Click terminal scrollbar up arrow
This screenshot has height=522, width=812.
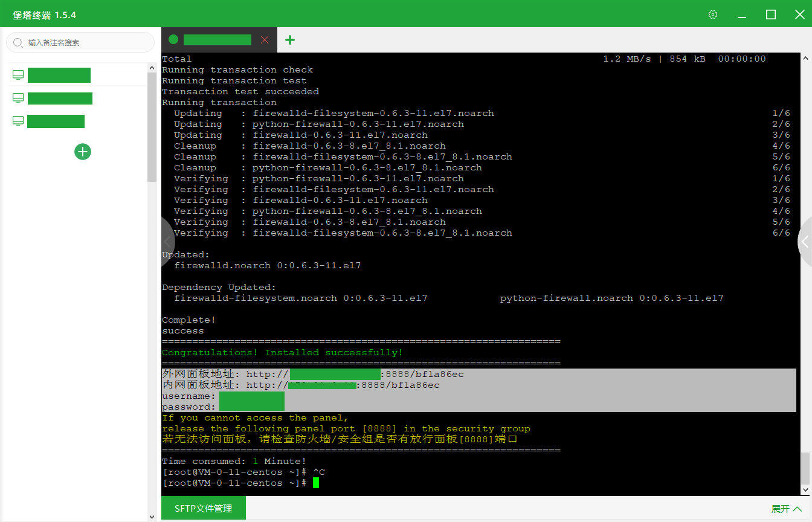click(805, 58)
